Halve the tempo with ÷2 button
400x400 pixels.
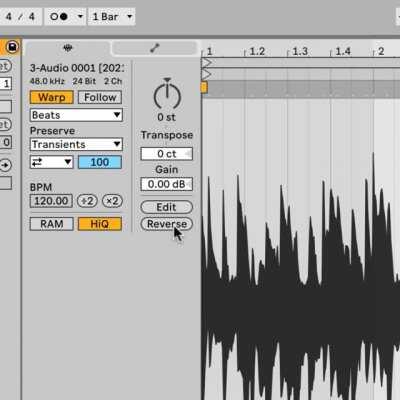tap(87, 201)
